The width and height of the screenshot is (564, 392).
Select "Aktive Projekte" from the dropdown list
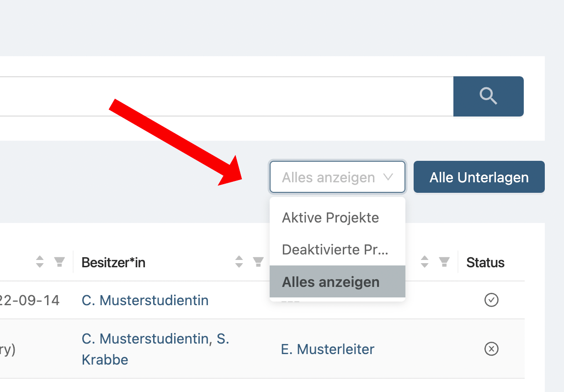(330, 217)
